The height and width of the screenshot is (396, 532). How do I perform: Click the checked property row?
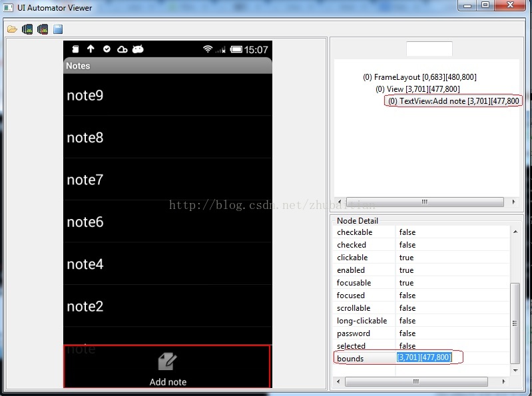(x=421, y=245)
